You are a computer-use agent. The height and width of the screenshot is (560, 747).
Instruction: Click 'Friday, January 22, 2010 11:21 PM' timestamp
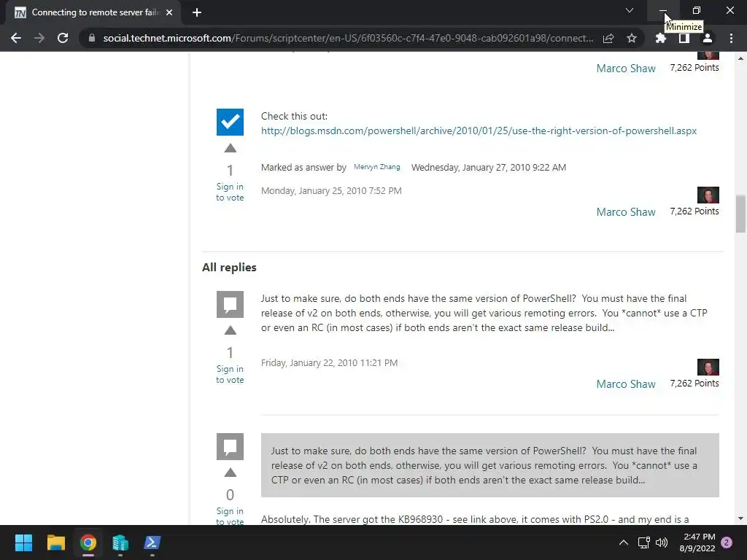tap(329, 362)
